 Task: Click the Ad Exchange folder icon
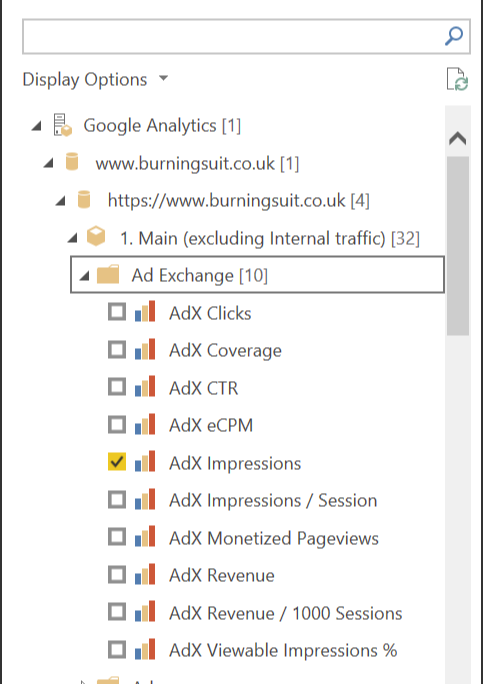tap(108, 275)
